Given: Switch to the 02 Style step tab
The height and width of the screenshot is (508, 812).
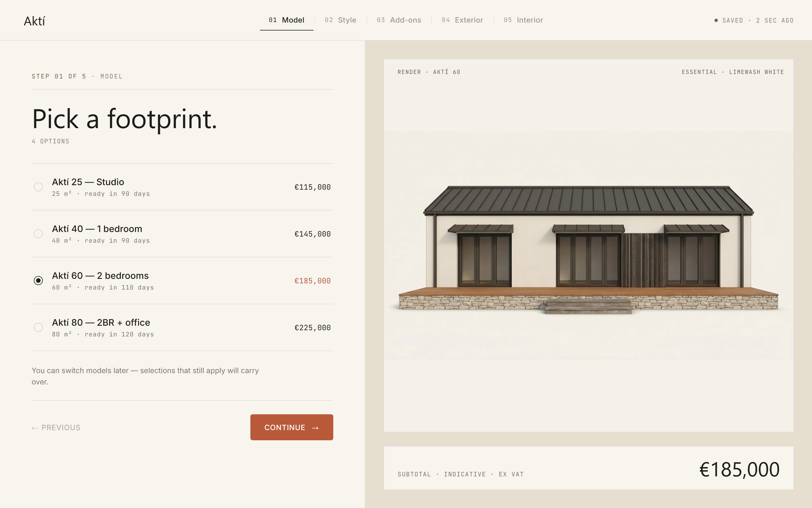Looking at the screenshot, I should click(x=341, y=20).
